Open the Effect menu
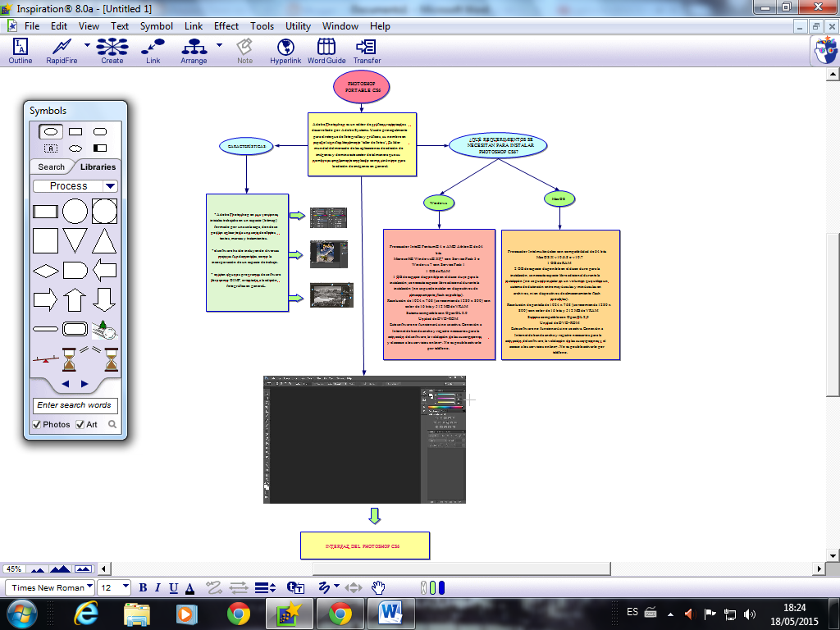 (226, 26)
